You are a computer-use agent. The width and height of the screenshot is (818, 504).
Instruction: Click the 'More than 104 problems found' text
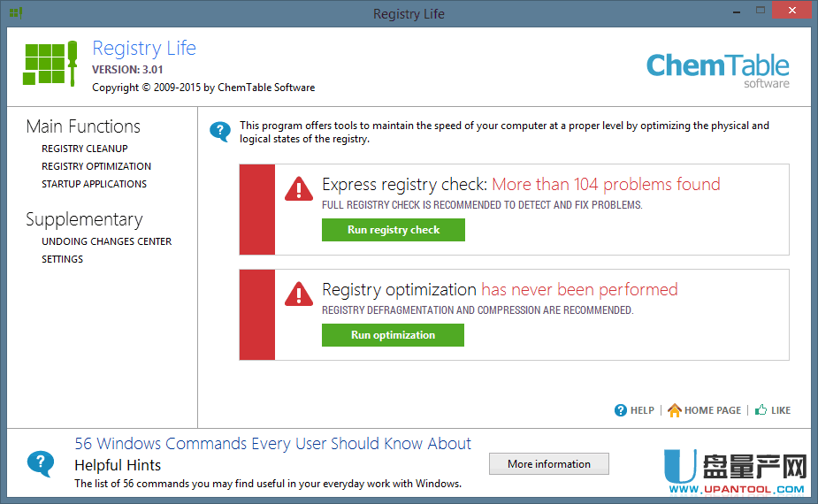tap(606, 184)
